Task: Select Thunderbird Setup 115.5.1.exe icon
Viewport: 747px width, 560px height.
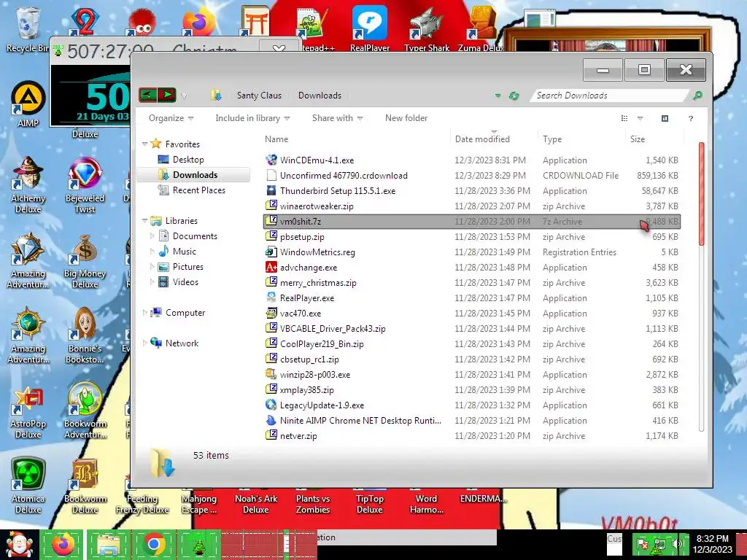Action: point(271,190)
